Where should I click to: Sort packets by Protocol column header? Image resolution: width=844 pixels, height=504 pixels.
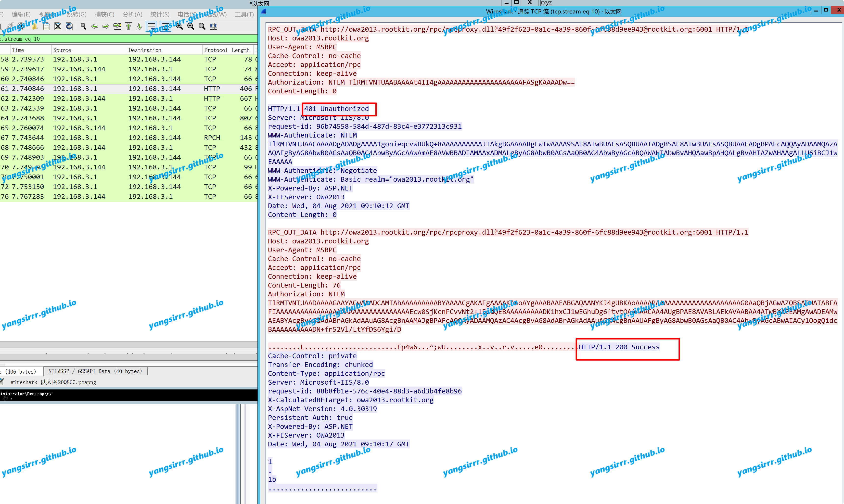pyautogui.click(x=215, y=50)
